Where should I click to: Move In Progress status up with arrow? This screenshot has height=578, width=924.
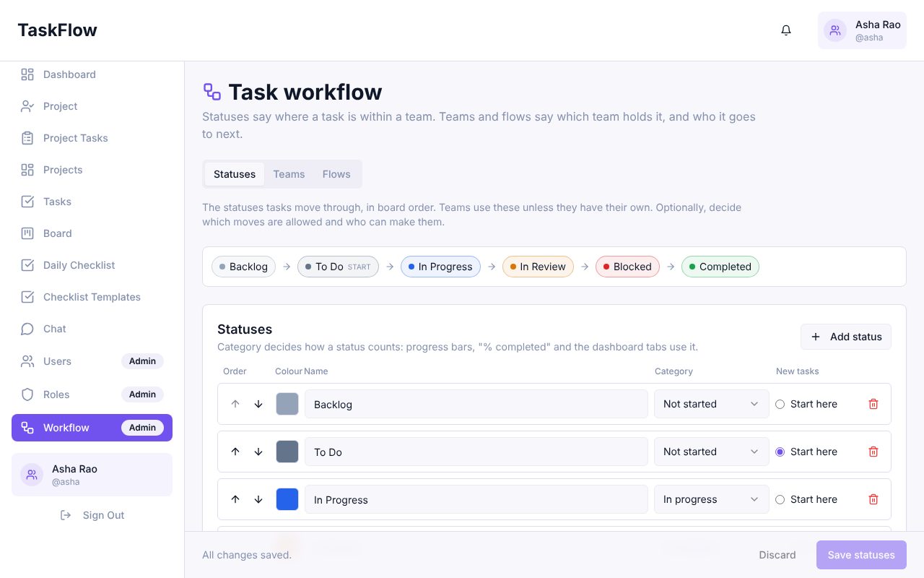point(235,499)
